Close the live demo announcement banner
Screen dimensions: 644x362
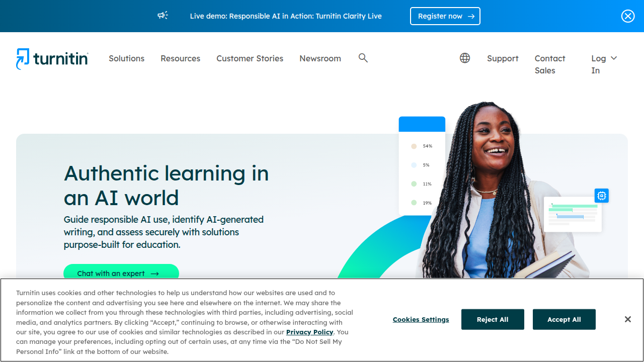point(628,16)
